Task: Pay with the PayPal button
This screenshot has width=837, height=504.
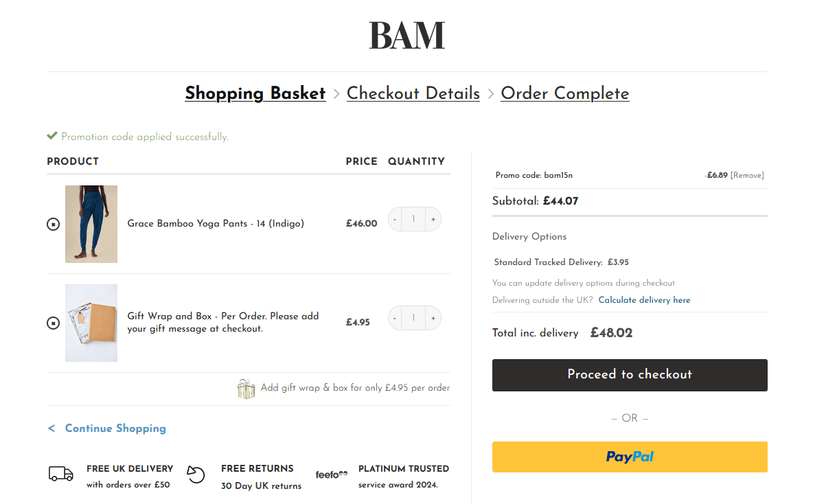Action: pyautogui.click(x=630, y=457)
